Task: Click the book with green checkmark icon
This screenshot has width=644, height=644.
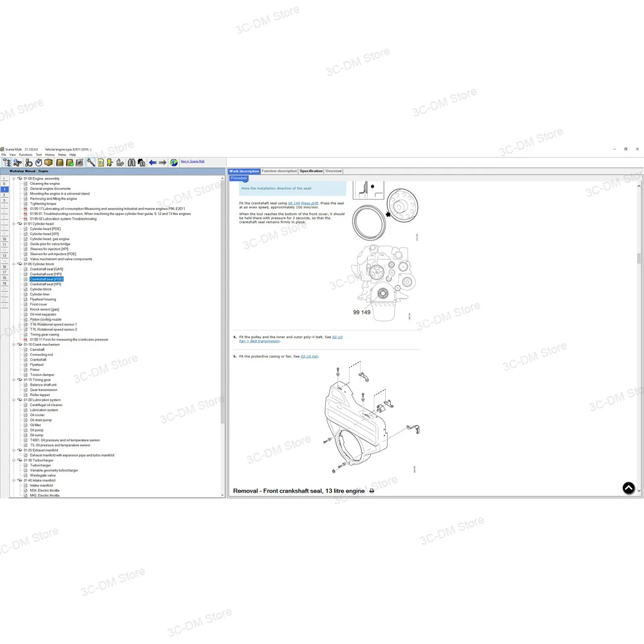Action: [70, 163]
